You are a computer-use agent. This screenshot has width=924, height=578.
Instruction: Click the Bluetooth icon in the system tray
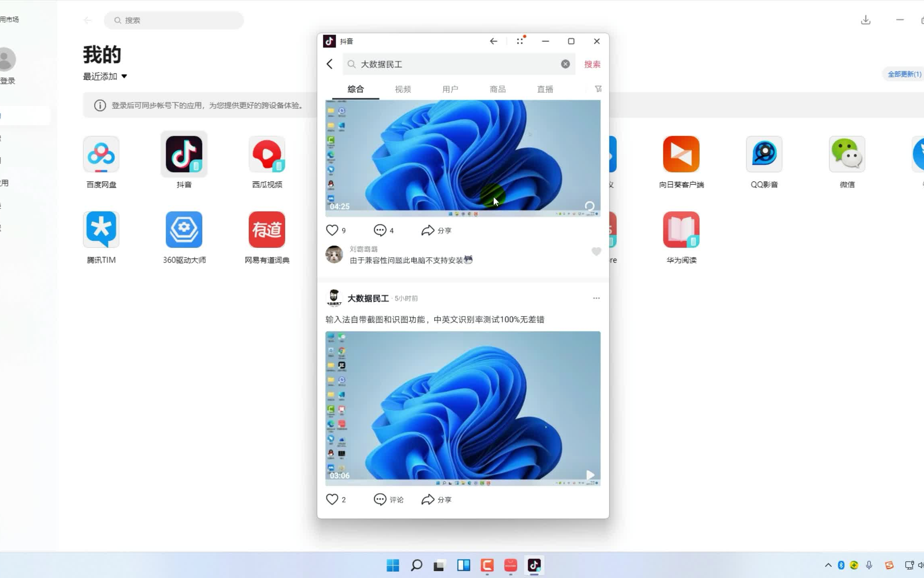coord(841,566)
